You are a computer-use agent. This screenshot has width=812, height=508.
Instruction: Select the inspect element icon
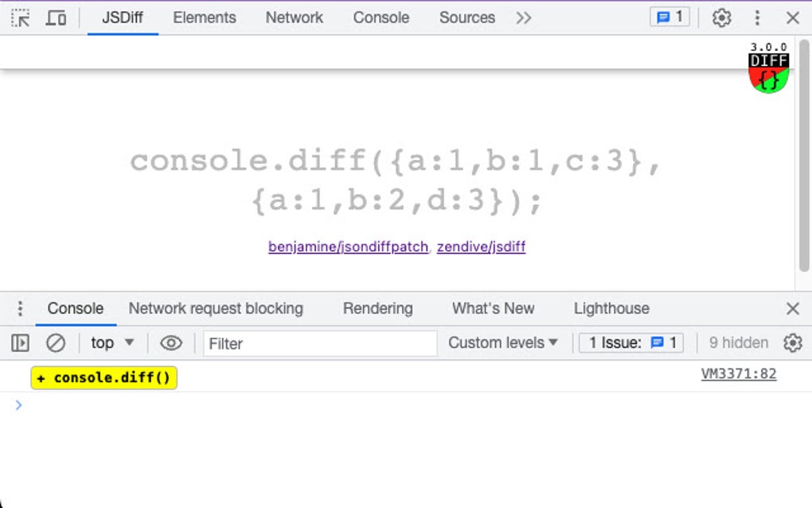[20, 17]
